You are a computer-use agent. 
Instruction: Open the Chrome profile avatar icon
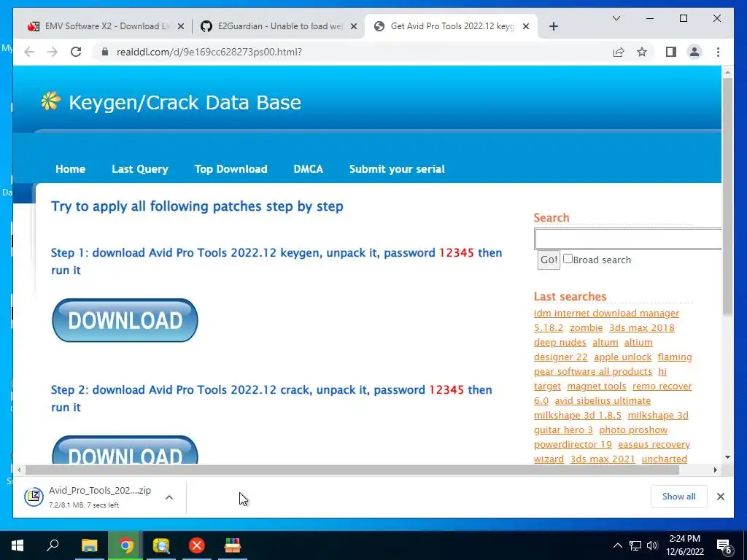(694, 52)
